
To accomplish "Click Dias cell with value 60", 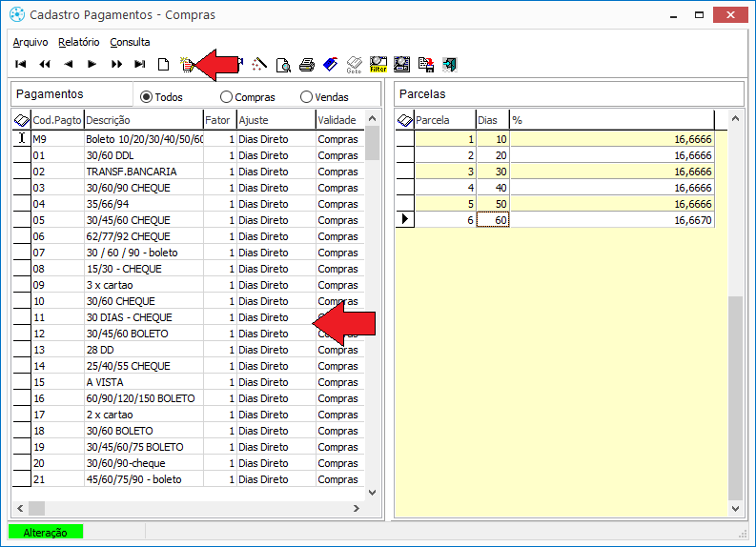I will (493, 220).
